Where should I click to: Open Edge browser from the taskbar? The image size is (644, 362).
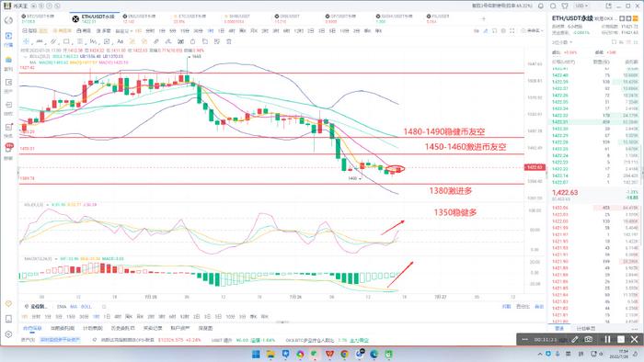click(374, 354)
